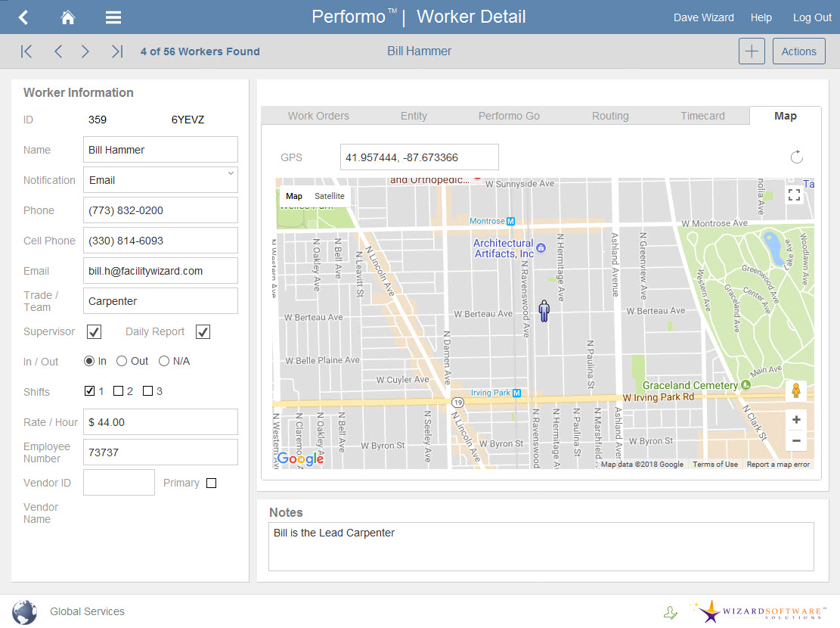Click the Irving Park transit station icon
Viewport: 840px width, 628px height.
pos(516,393)
